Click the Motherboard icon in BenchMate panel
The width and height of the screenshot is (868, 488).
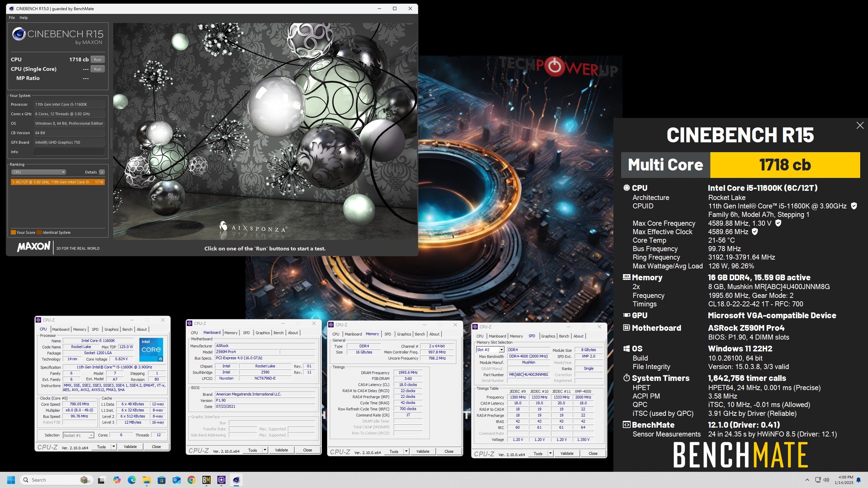pos(626,328)
